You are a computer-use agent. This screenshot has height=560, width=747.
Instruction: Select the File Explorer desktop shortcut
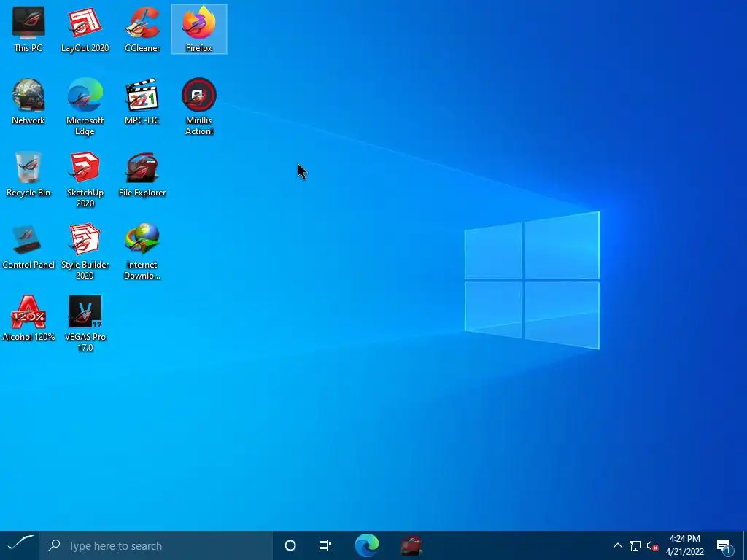pyautogui.click(x=142, y=174)
